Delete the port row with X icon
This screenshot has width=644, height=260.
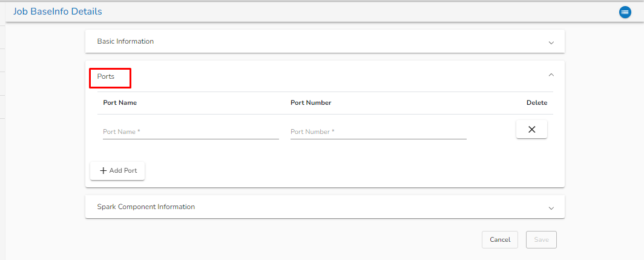[531, 129]
